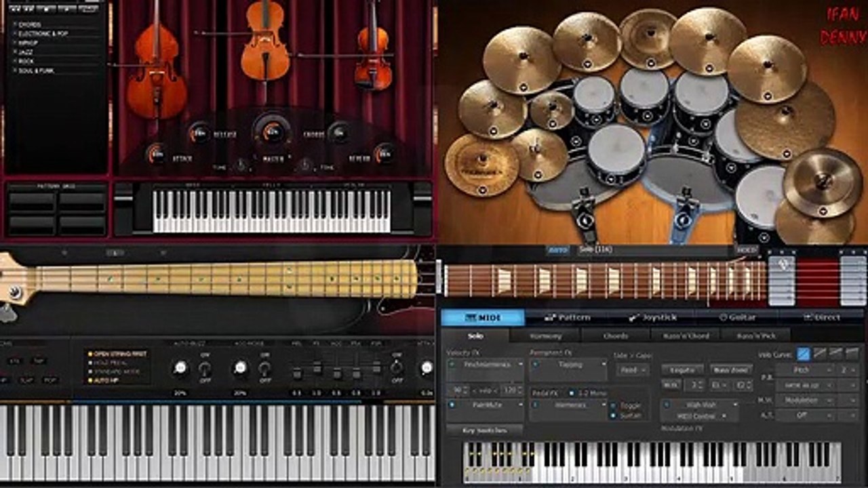Click the pitch wheel left of strings keyboard
Screen dimensions: 868x488
[123, 209]
